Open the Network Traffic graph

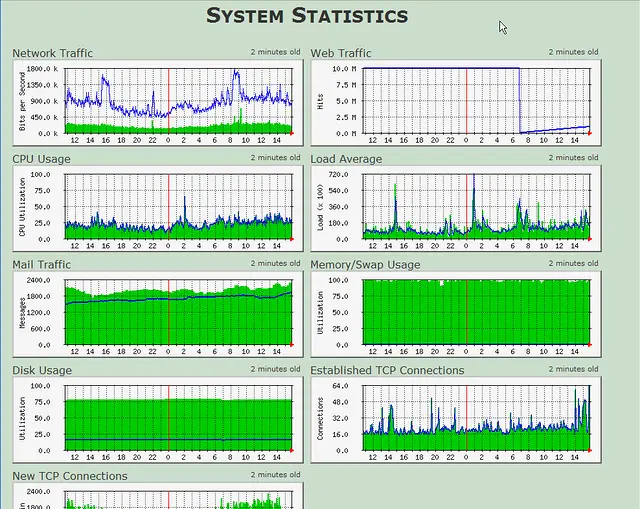click(x=158, y=103)
